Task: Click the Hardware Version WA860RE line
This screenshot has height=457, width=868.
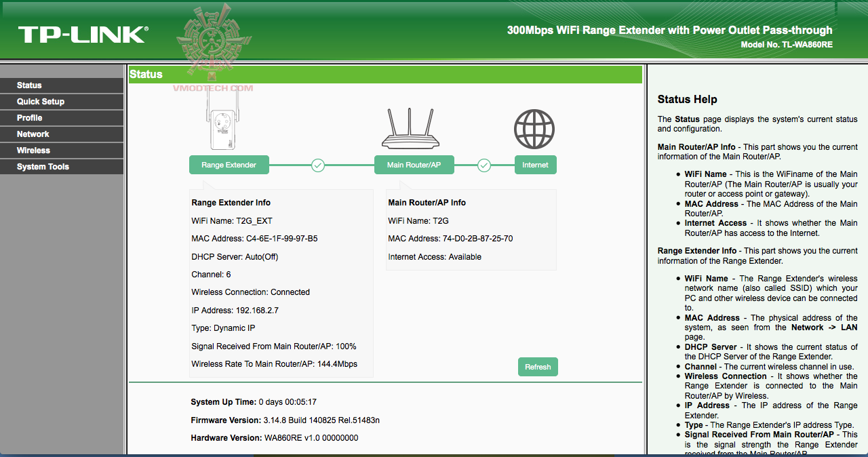Action: click(x=275, y=438)
